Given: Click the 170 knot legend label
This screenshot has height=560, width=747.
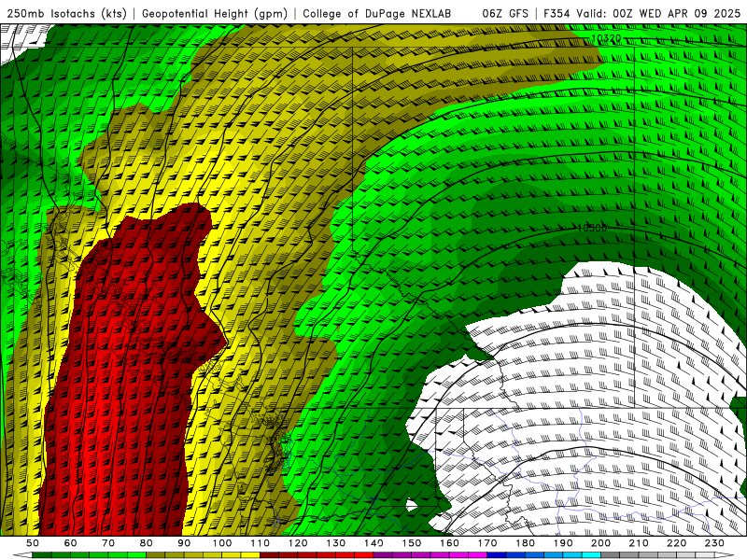Looking at the screenshot, I should click(487, 543).
